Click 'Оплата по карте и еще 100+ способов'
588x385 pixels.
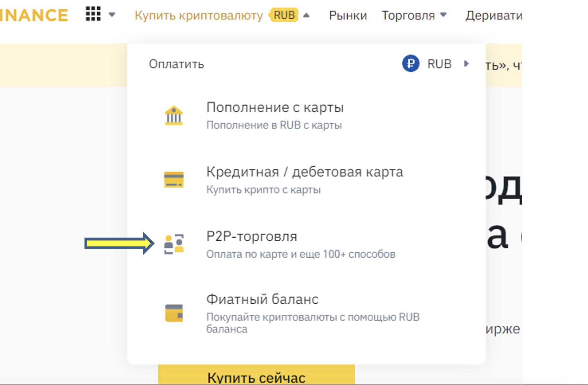[301, 254]
